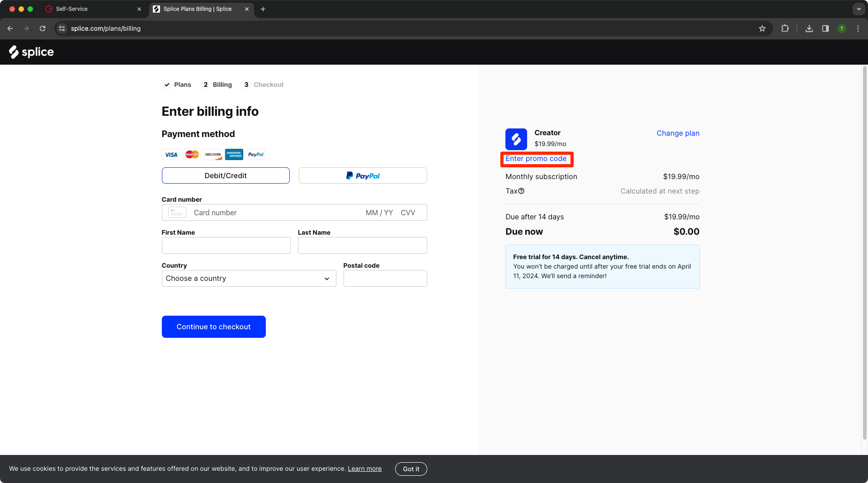Click the Change plan link

pyautogui.click(x=678, y=133)
